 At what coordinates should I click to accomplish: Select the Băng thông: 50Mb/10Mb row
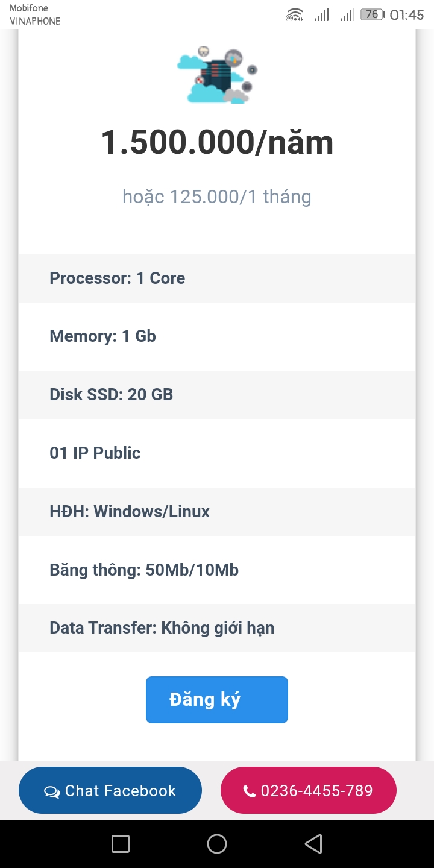[217, 570]
